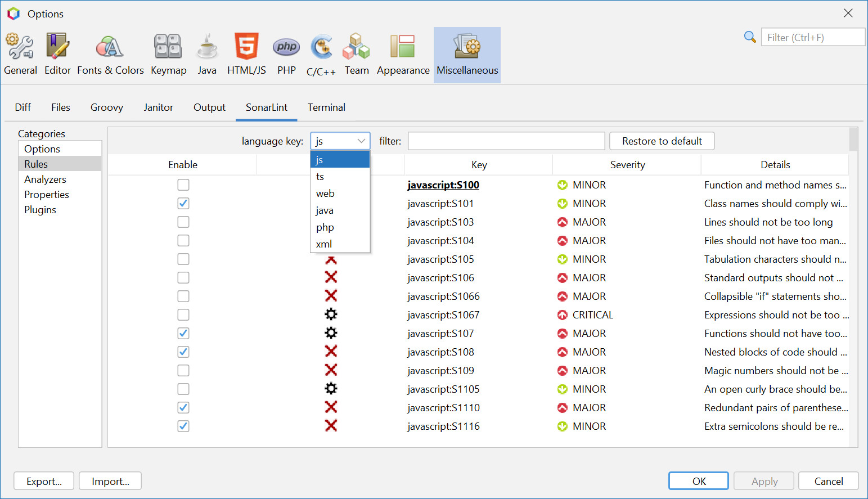Image resolution: width=868 pixels, height=499 pixels.
Task: Switch to the Terminal tab
Action: pos(326,107)
